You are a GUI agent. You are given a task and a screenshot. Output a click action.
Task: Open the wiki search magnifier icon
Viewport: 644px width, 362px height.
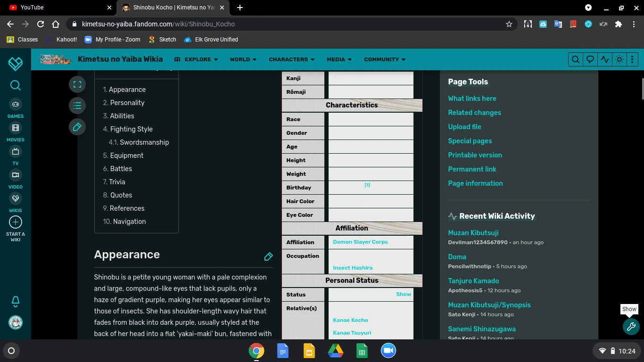(575, 59)
